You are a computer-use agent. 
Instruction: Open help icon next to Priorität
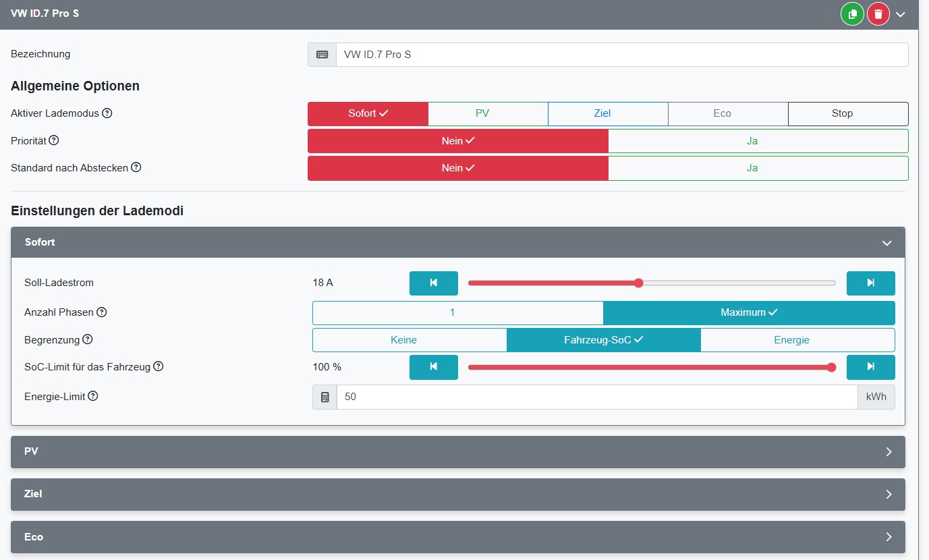54,140
